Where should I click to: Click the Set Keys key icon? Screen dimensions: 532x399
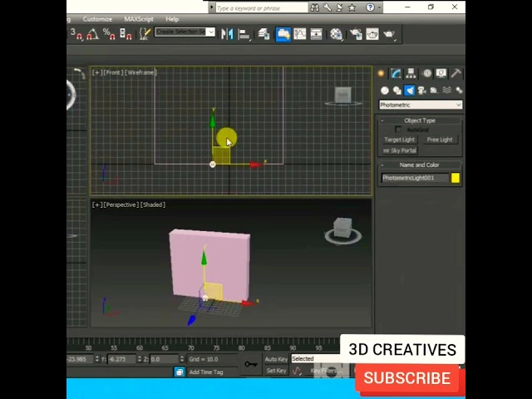(x=251, y=364)
